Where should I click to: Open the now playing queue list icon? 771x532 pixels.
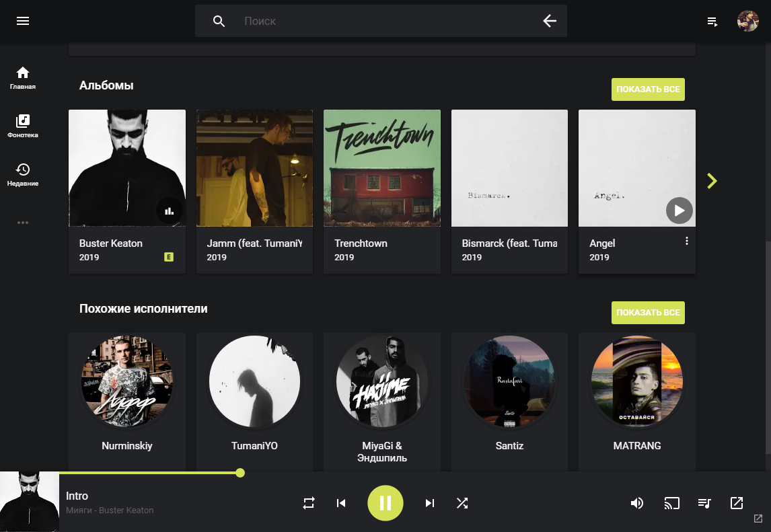pos(704,503)
